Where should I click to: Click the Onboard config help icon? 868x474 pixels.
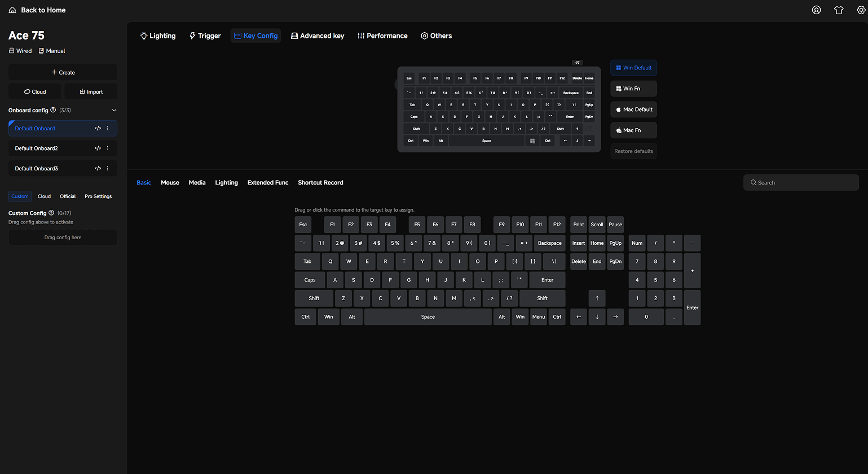coord(53,110)
